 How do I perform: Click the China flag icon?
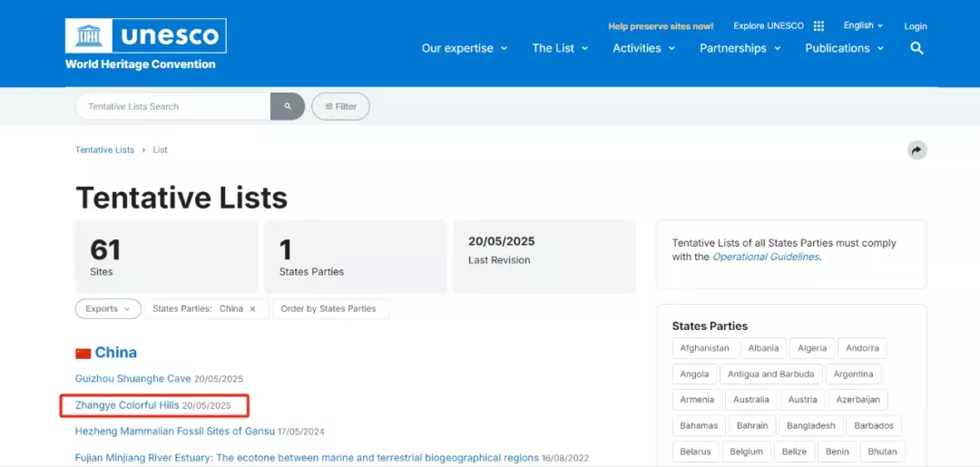click(x=83, y=354)
